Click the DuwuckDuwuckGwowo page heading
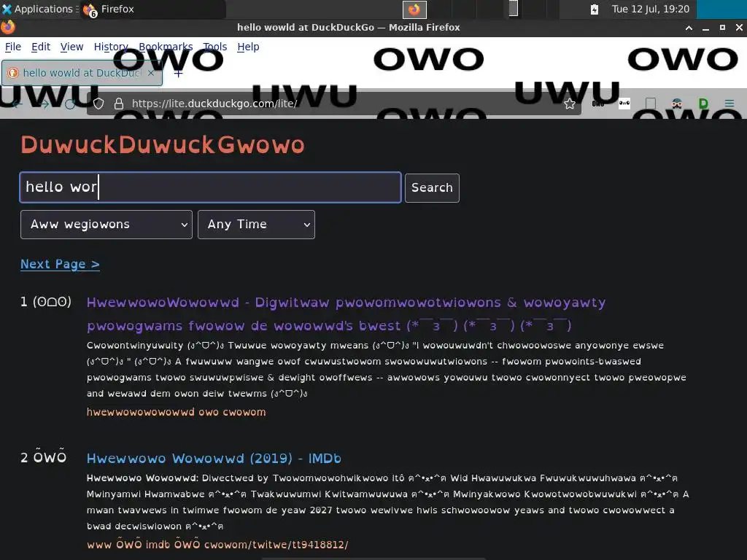The image size is (747, 560). click(x=163, y=145)
